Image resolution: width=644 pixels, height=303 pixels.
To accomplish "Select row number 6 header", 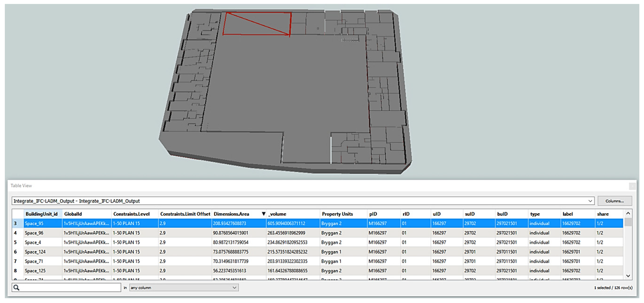I will click(x=16, y=252).
